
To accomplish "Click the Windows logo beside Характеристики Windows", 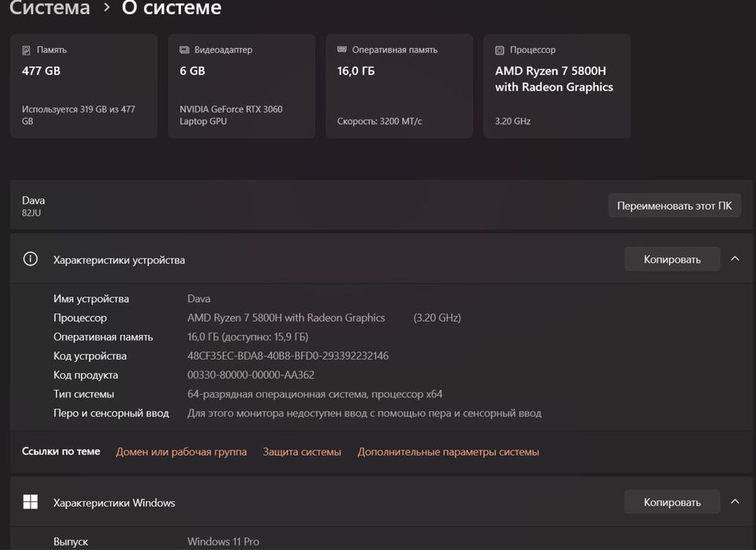I will click(31, 502).
